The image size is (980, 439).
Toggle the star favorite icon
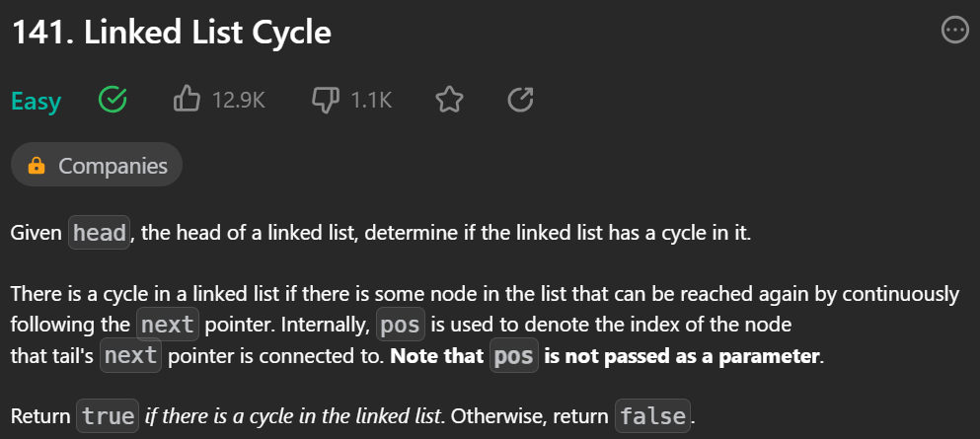449,100
